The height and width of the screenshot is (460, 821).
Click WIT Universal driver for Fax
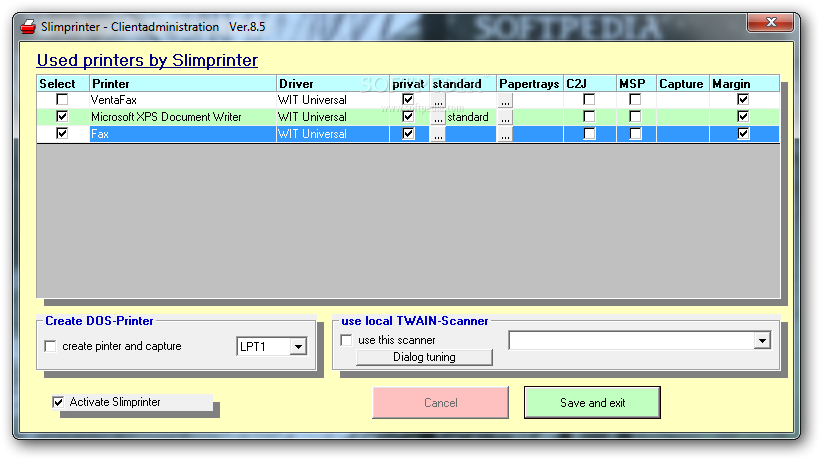[x=312, y=134]
